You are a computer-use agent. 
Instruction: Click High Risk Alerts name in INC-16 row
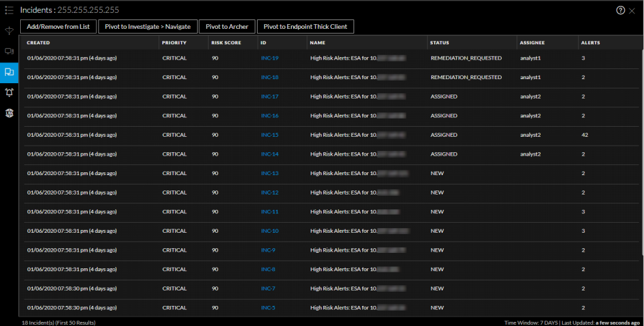(x=358, y=116)
